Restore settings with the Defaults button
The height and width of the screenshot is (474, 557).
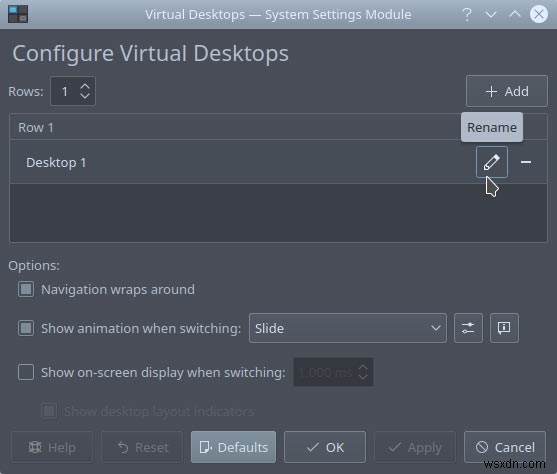(233, 447)
